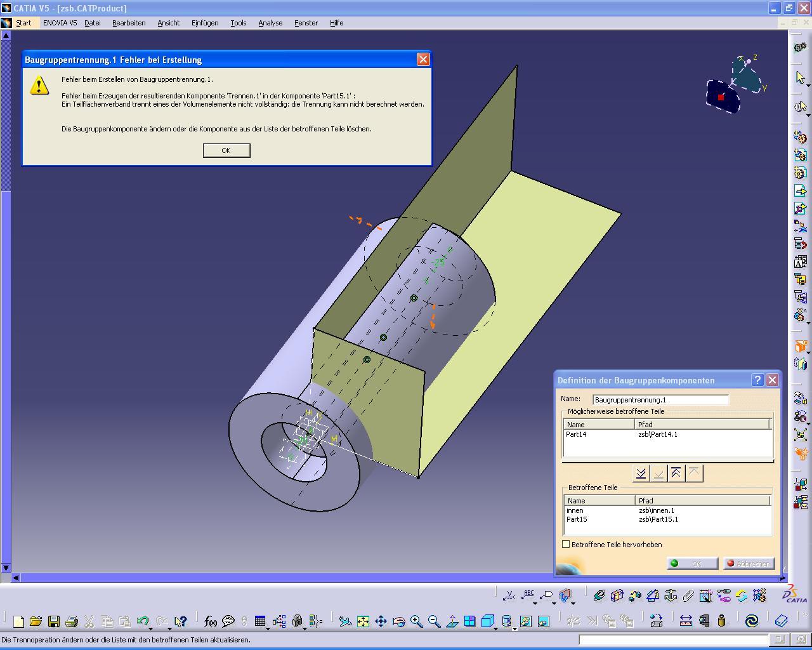
Task: Open the text with leader flag dropdown
Action: coord(555,602)
